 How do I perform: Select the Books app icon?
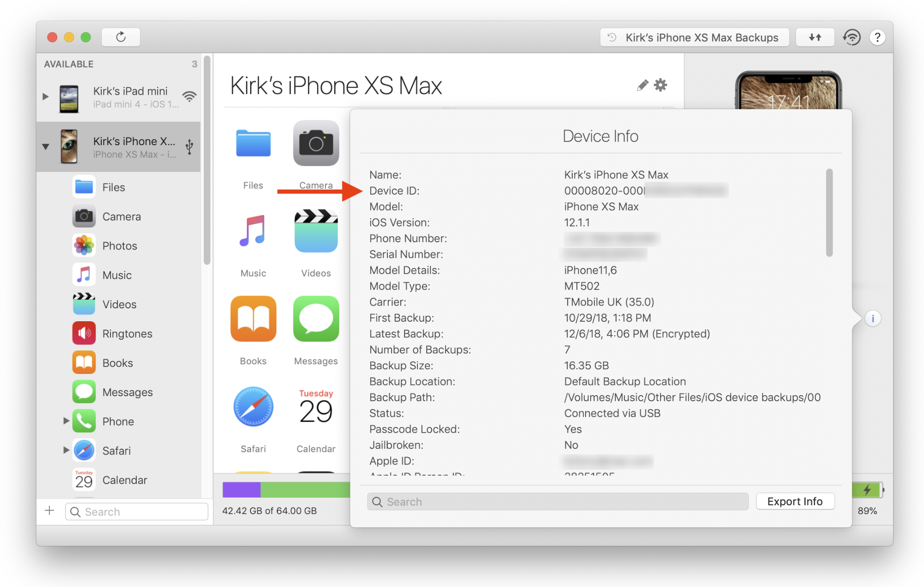tap(252, 323)
